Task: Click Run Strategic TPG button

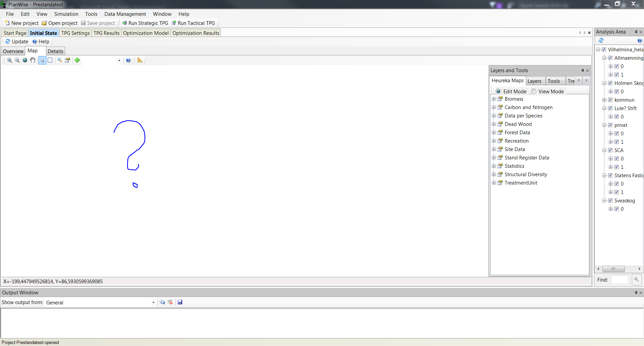Action: pos(145,23)
